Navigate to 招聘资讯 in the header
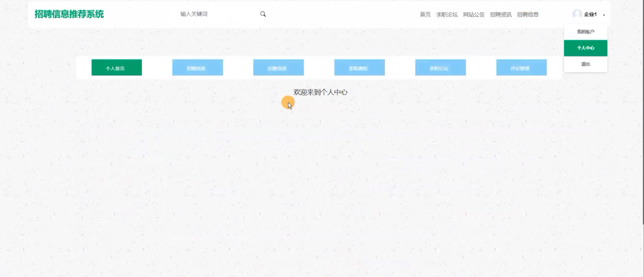The width and height of the screenshot is (644, 277). click(x=501, y=15)
